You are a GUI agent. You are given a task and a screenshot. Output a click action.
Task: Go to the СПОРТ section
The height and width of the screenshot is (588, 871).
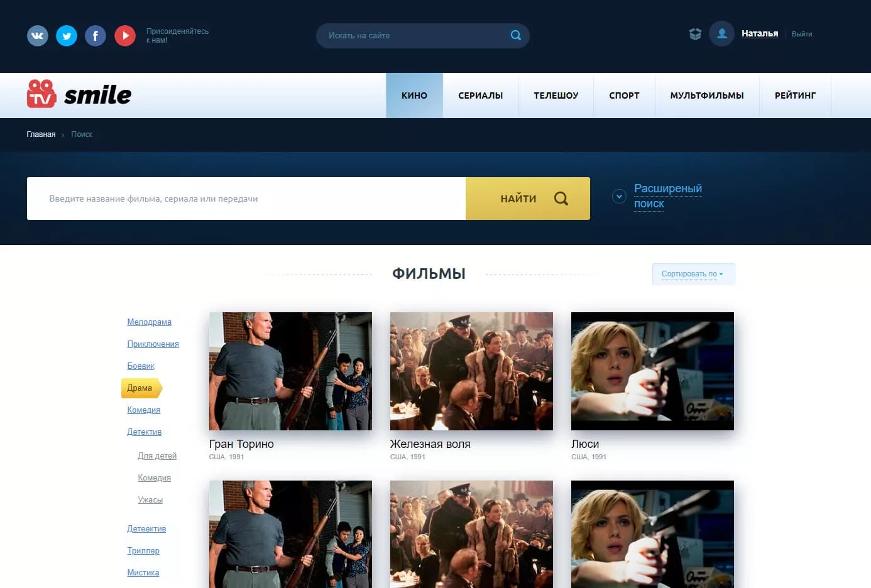(x=624, y=95)
